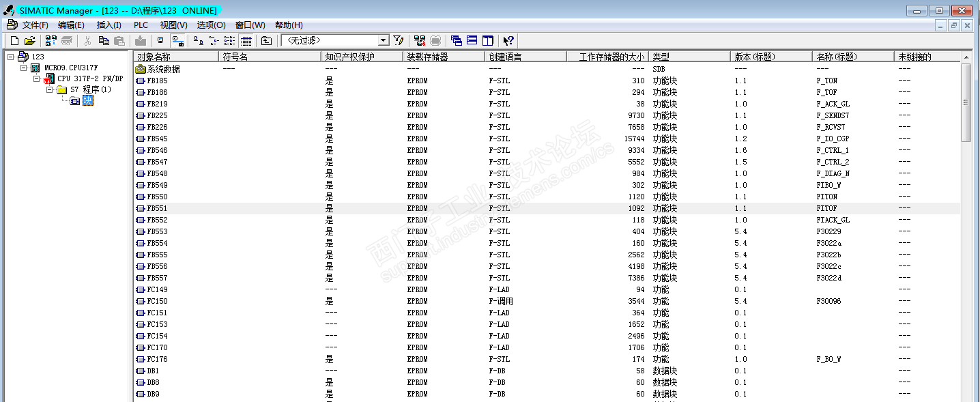Image resolution: width=980 pixels, height=402 pixels.
Task: Select data block DB1 in the list
Action: [153, 371]
